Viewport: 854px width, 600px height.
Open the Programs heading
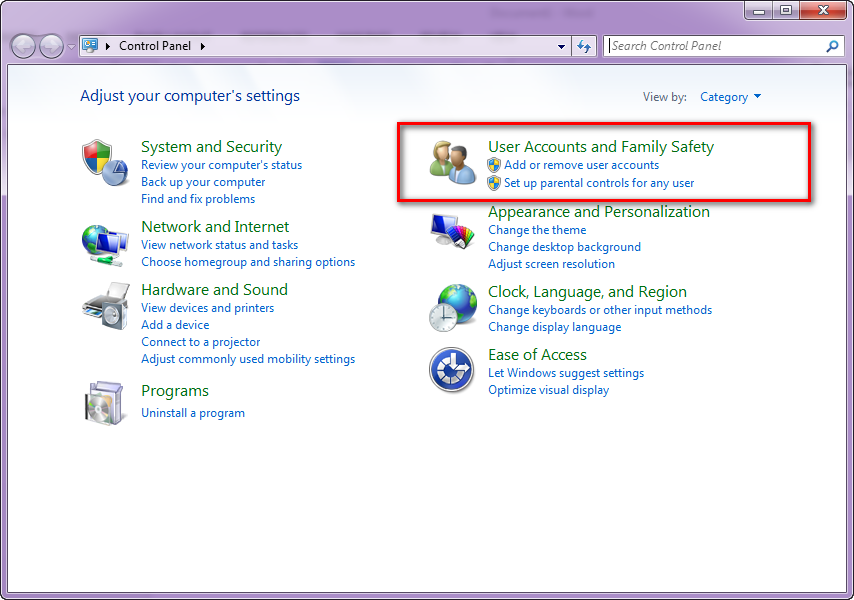click(x=175, y=391)
